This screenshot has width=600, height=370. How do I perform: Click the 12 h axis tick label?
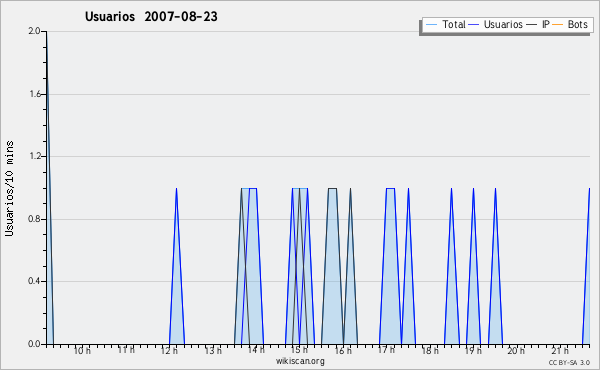click(x=169, y=350)
